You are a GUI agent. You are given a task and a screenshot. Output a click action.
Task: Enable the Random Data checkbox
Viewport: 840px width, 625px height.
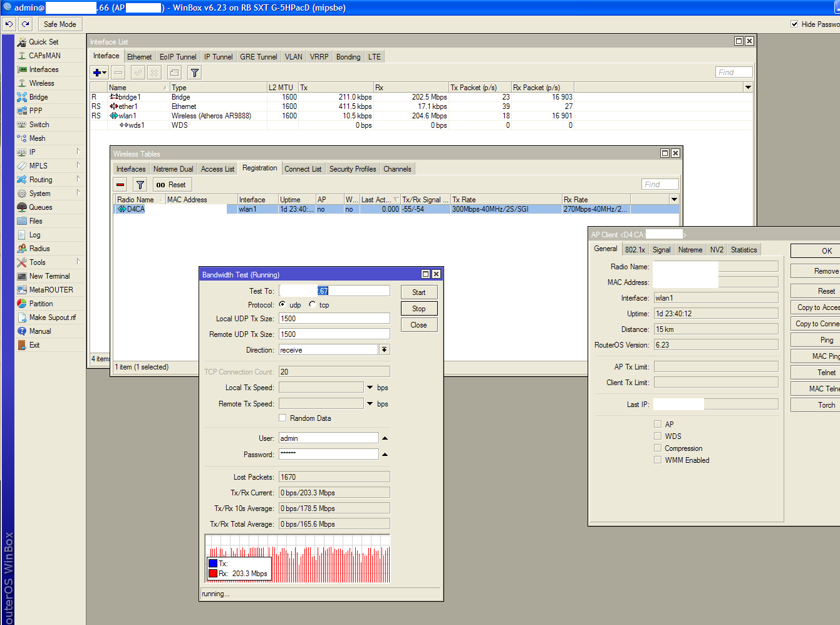(x=283, y=418)
